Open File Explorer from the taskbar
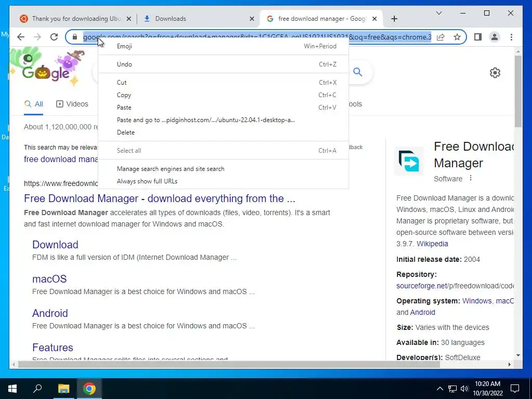532x399 pixels. [63, 389]
